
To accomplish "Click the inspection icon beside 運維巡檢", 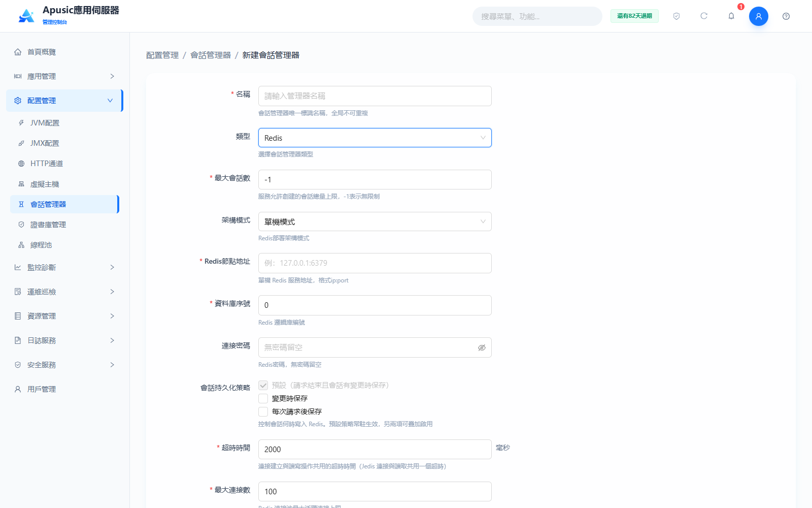I will pyautogui.click(x=18, y=292).
